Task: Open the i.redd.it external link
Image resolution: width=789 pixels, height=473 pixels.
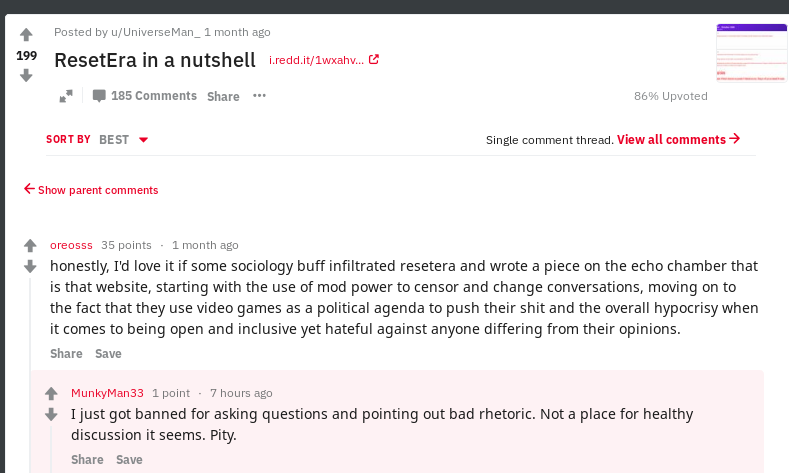Action: (324, 60)
